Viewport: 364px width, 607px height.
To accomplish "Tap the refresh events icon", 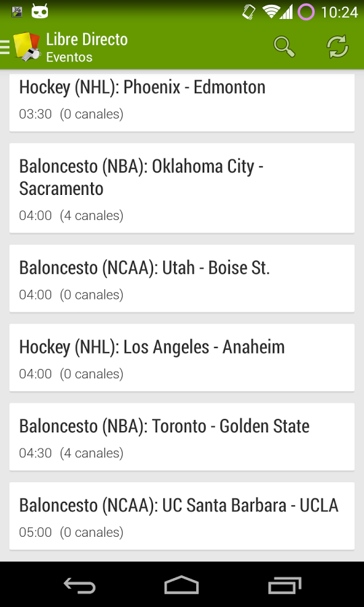I will (x=337, y=47).
